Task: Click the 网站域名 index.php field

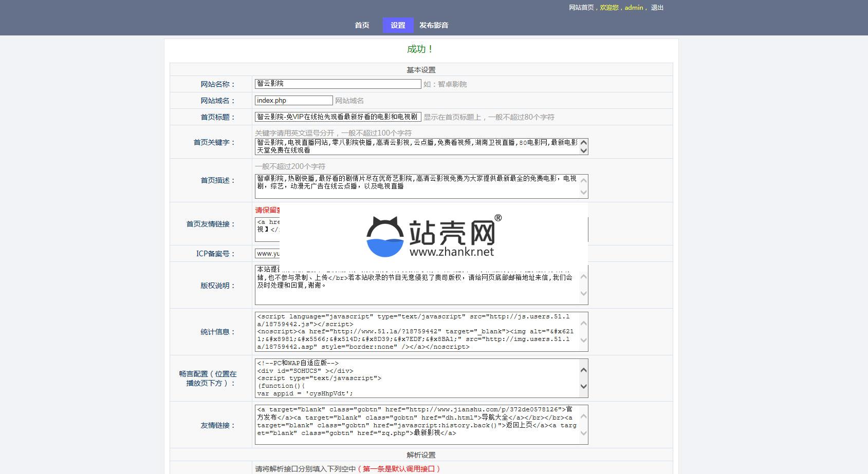Action: pyautogui.click(x=293, y=101)
